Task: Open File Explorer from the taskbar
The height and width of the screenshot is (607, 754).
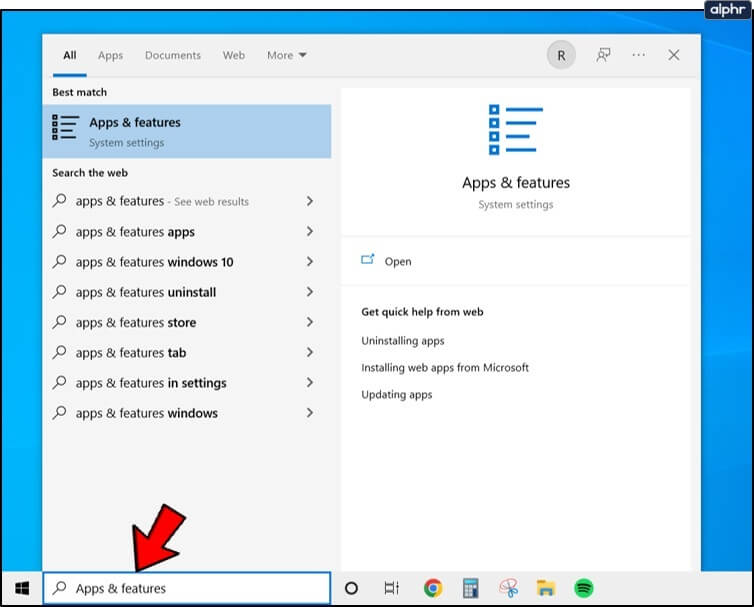Action: pyautogui.click(x=546, y=588)
